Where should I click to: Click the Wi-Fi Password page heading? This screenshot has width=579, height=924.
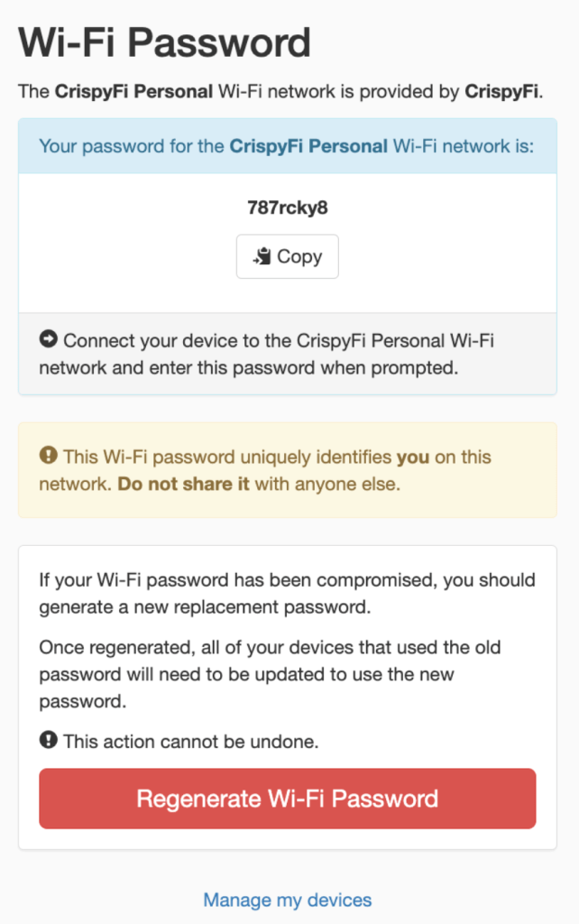click(x=164, y=42)
